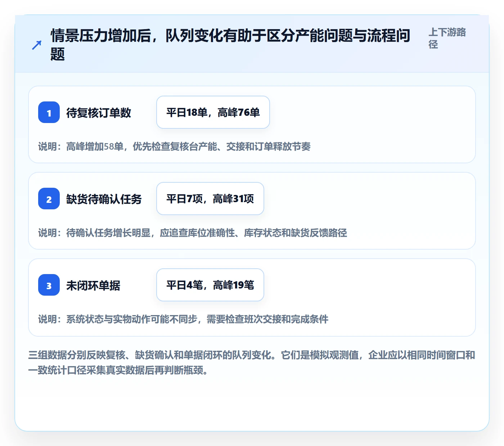Click the 平日4笔，高峰19笔 value pill
The height and width of the screenshot is (446, 504).
pyautogui.click(x=210, y=285)
